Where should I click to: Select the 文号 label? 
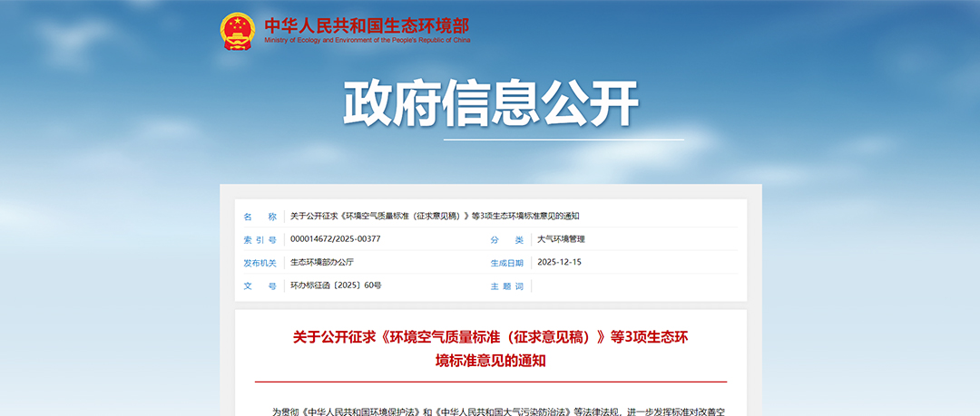(x=260, y=286)
